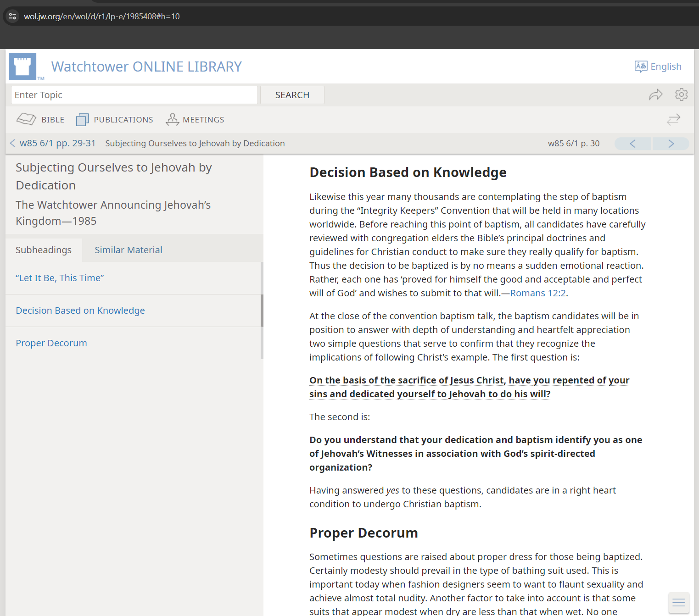Click the Watchtower tower logo icon
The height and width of the screenshot is (616, 699).
pos(22,67)
